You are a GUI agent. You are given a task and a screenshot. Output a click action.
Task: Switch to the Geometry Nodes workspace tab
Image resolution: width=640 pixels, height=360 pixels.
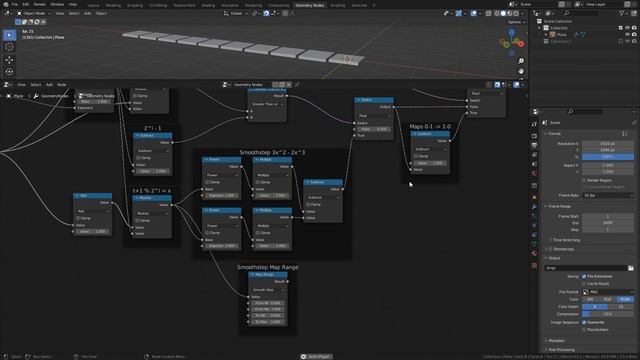[309, 5]
